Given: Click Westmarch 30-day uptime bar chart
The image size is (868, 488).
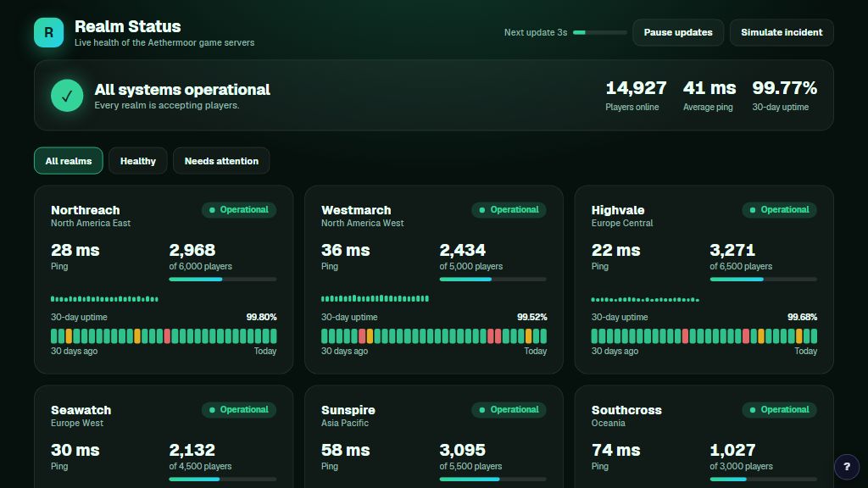Looking at the screenshot, I should pyautogui.click(x=434, y=335).
